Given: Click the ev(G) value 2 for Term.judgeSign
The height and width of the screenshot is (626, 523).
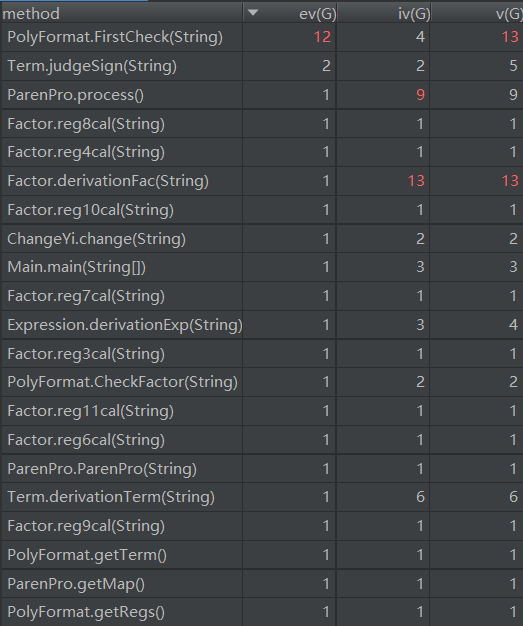Looking at the screenshot, I should click(x=326, y=66).
